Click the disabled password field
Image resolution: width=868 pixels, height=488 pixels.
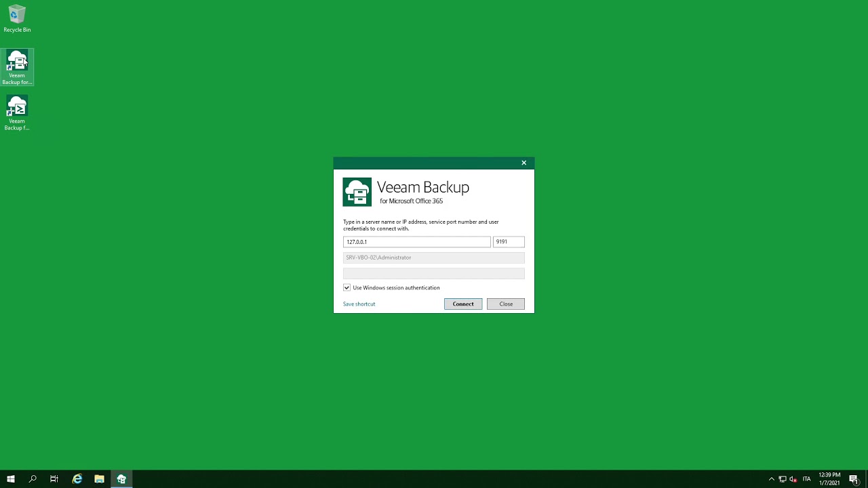433,273
